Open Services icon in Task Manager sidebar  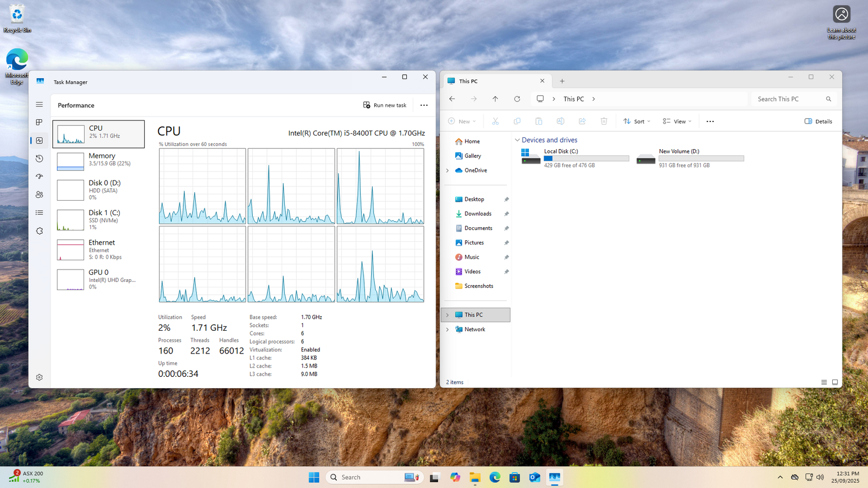39,231
